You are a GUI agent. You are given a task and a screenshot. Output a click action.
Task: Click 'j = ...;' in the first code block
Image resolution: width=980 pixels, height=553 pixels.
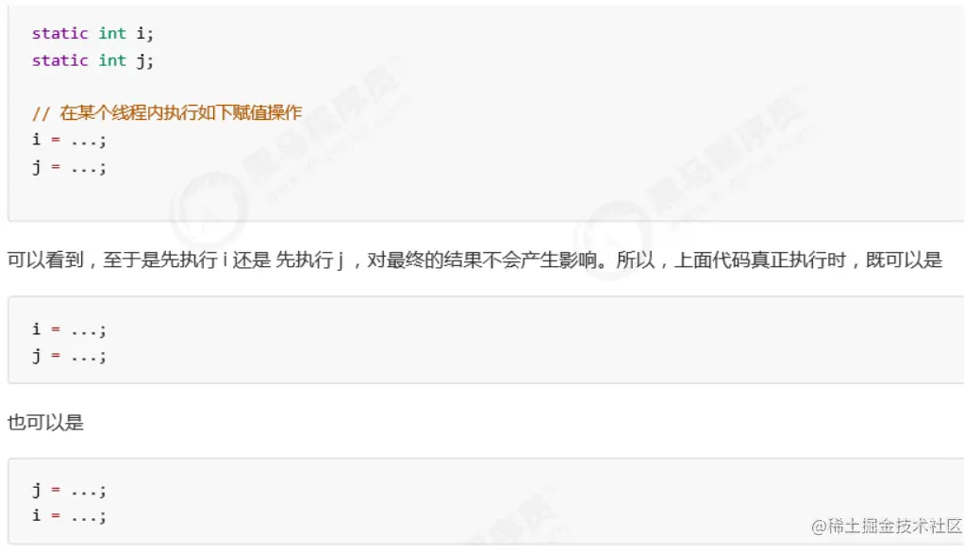click(70, 167)
